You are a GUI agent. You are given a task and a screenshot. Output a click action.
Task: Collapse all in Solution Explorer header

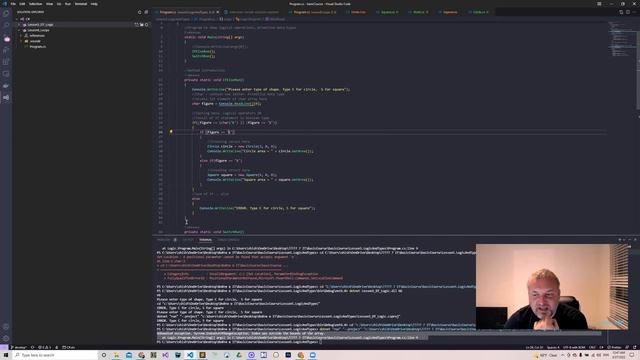pyautogui.click(x=146, y=12)
